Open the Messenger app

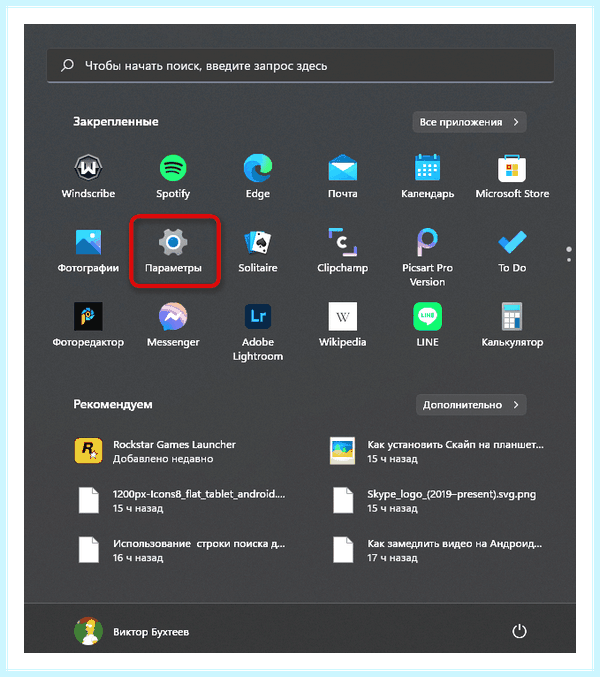tap(173, 325)
